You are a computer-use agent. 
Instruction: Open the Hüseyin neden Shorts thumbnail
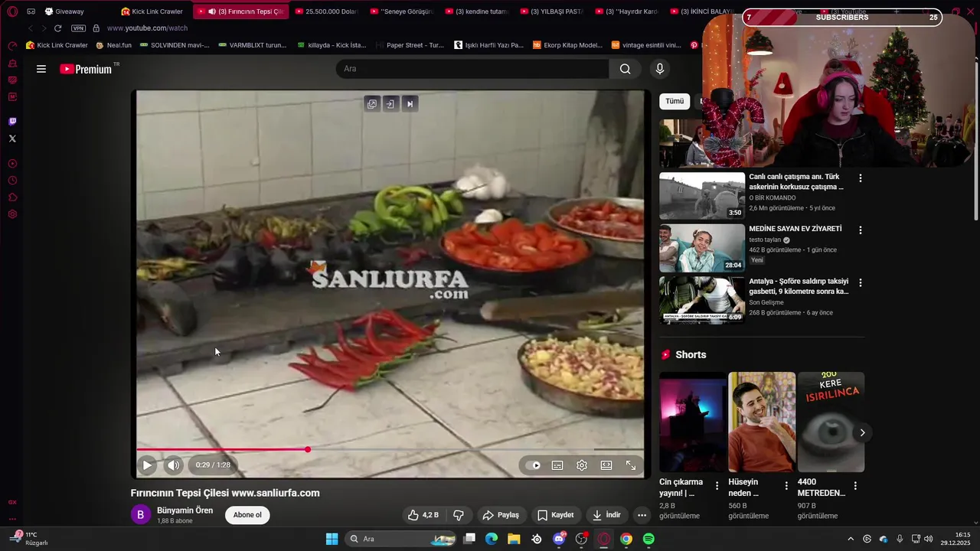(762, 422)
